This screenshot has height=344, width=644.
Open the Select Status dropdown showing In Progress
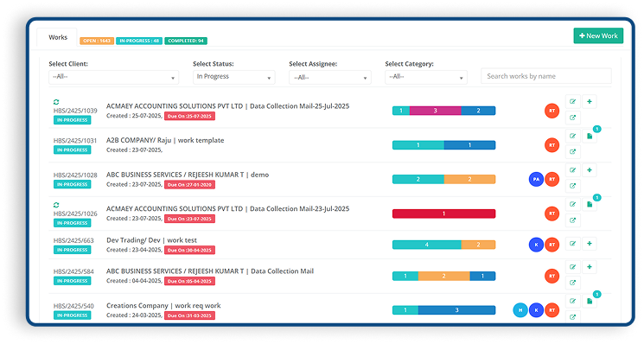tap(234, 77)
